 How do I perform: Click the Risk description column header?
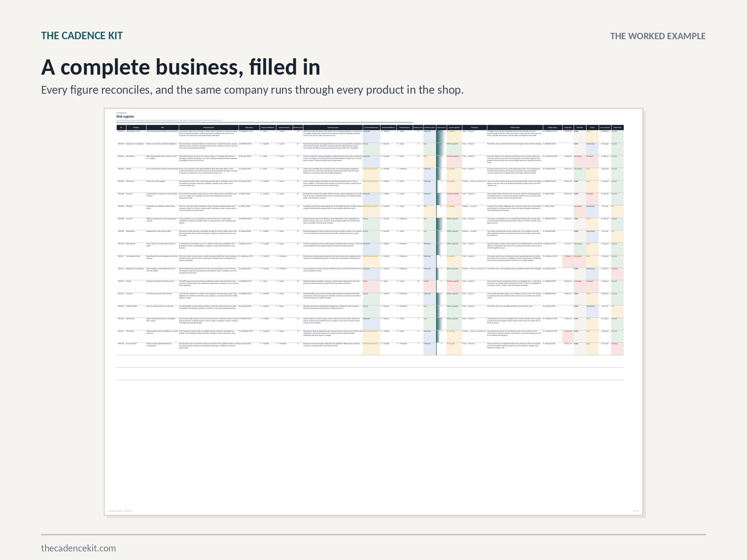[208, 127]
